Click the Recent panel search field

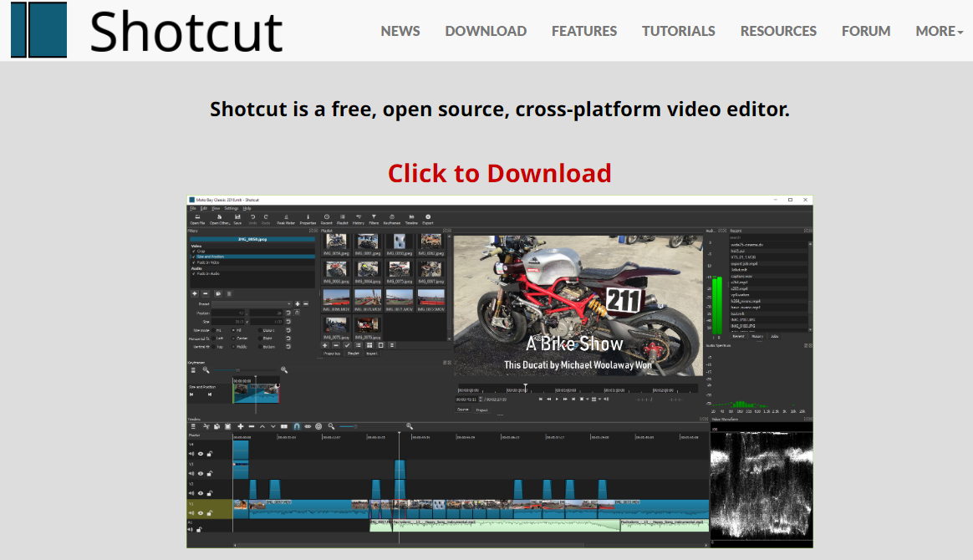[x=770, y=237]
